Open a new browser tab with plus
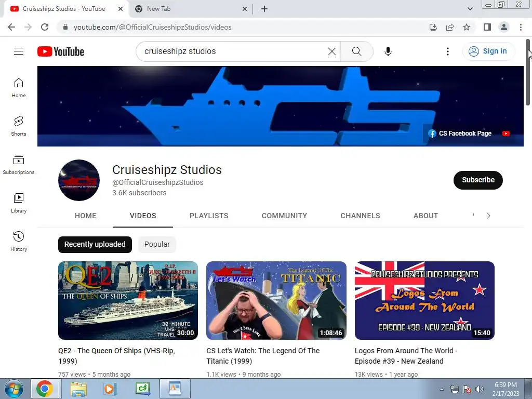 pyautogui.click(x=264, y=9)
